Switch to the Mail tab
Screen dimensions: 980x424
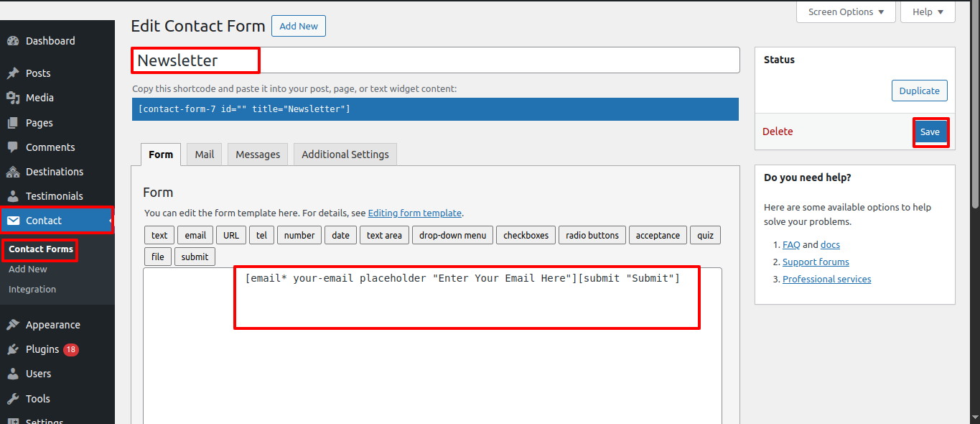point(205,155)
